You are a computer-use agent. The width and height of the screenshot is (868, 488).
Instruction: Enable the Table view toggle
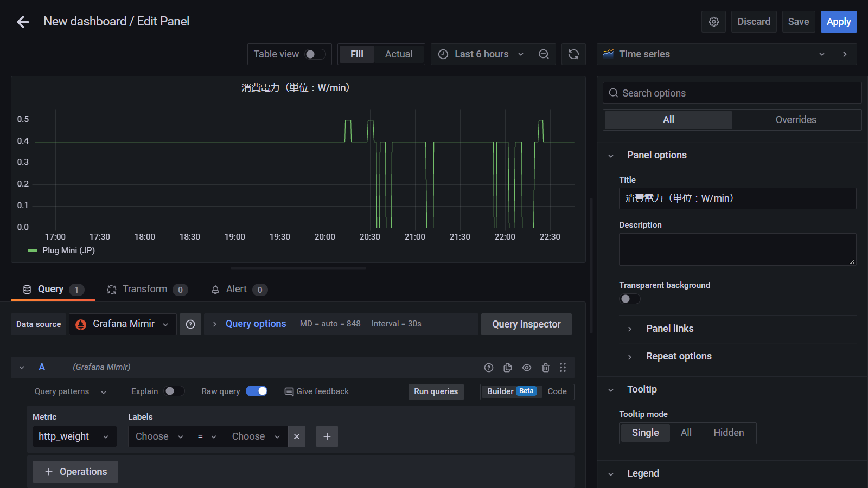tap(315, 54)
